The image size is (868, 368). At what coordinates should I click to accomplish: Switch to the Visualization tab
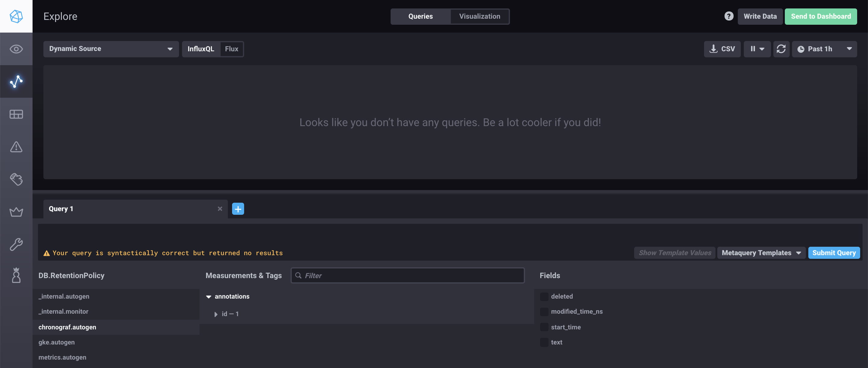(x=479, y=16)
